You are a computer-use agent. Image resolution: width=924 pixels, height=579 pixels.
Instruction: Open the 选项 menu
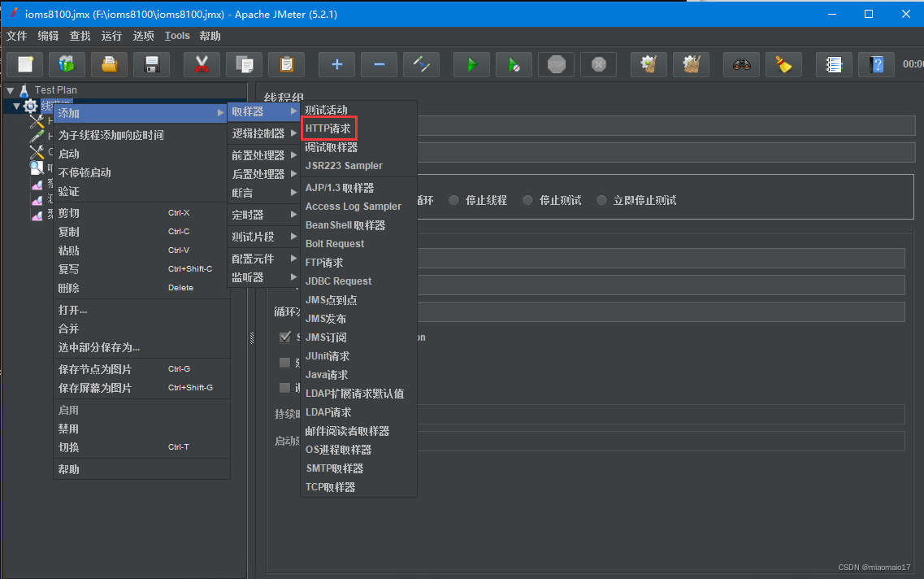143,36
